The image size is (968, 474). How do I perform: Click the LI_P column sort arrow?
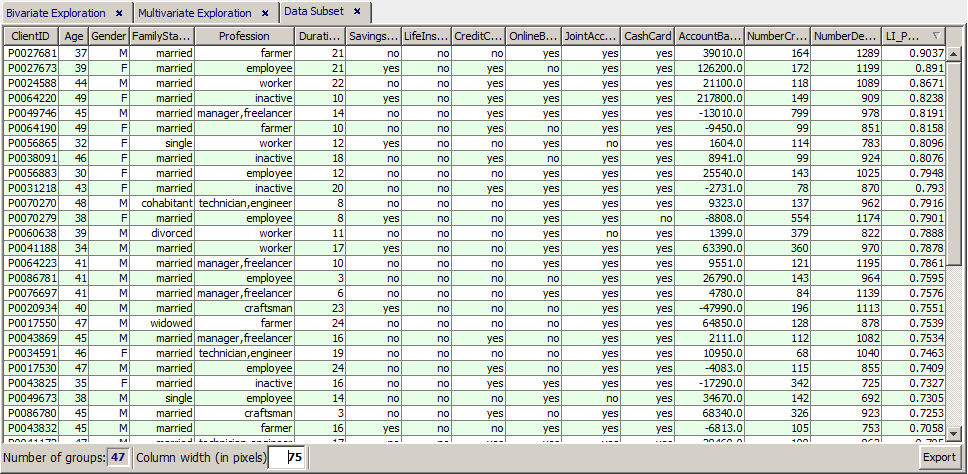point(937,36)
